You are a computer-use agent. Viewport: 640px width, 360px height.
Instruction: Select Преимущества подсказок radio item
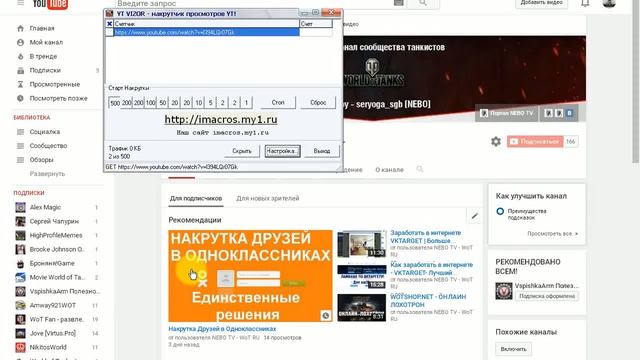point(500,211)
